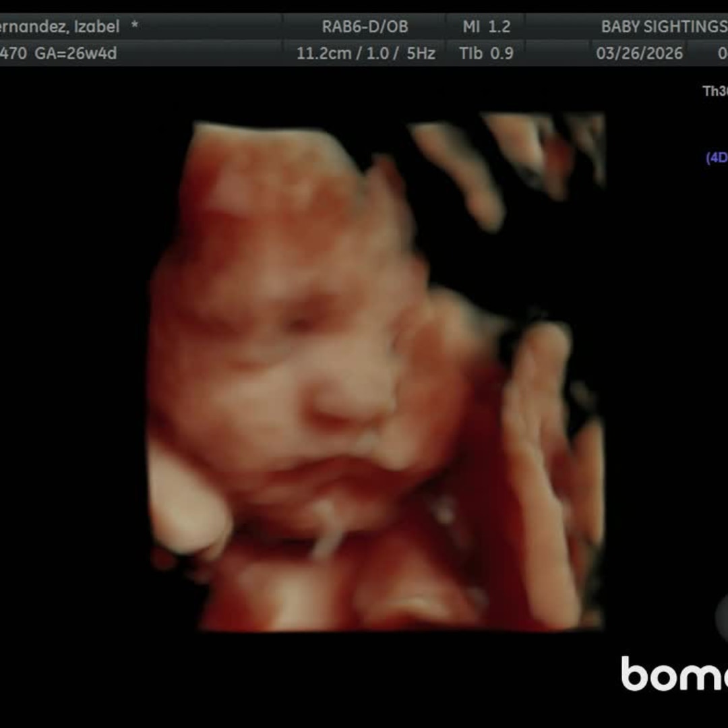
Task: Click the 470 patient ID number
Action: tap(13, 53)
